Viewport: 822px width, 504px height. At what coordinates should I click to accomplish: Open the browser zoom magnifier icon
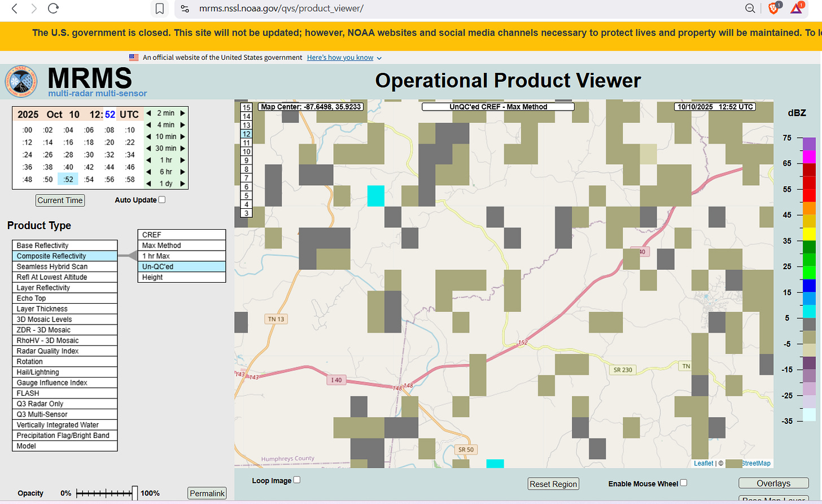pyautogui.click(x=750, y=8)
